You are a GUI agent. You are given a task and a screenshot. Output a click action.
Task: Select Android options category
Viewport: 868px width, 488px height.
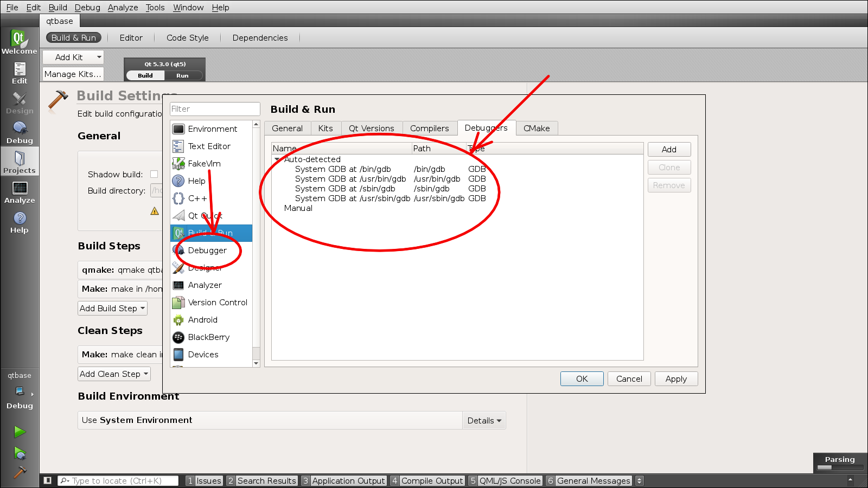click(212, 320)
